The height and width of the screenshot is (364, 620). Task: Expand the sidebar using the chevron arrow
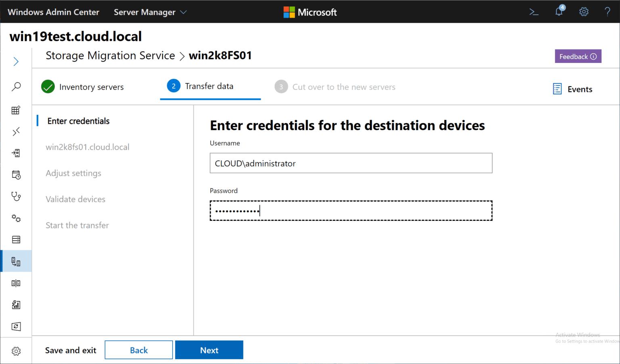click(x=16, y=61)
